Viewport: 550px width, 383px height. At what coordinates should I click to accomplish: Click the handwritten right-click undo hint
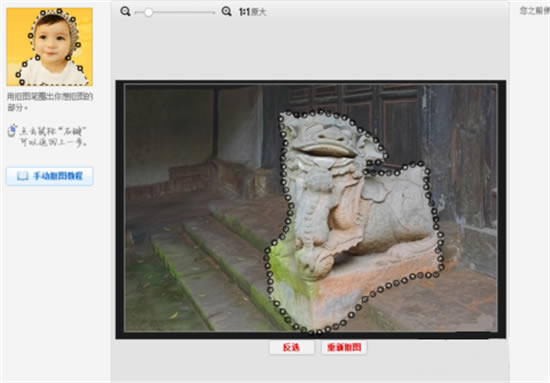click(53, 136)
